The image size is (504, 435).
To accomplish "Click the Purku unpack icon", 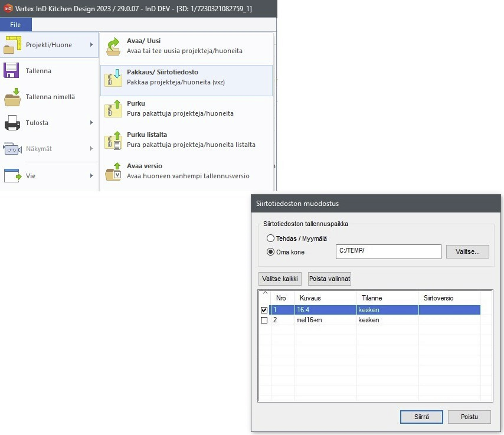I will coord(113,109).
